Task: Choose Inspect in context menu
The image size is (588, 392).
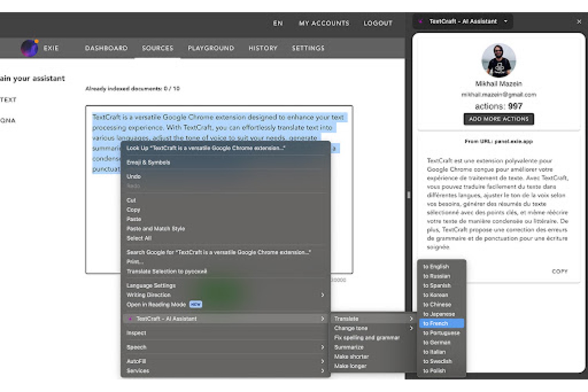Action: tap(226, 333)
